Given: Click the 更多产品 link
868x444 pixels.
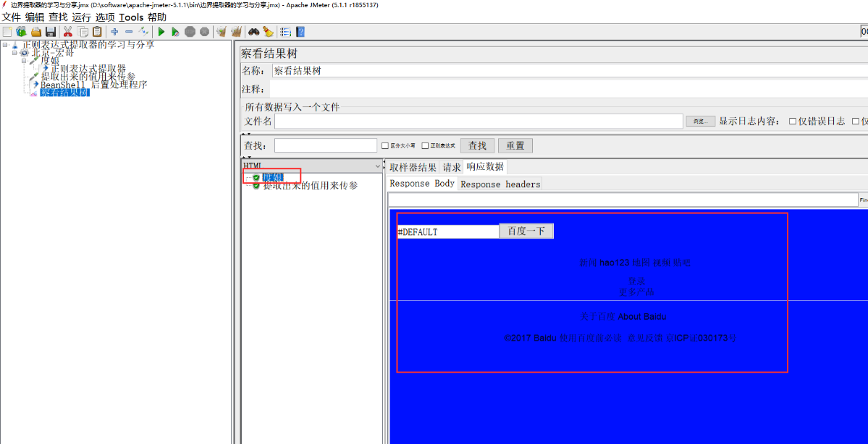Looking at the screenshot, I should (x=636, y=291).
